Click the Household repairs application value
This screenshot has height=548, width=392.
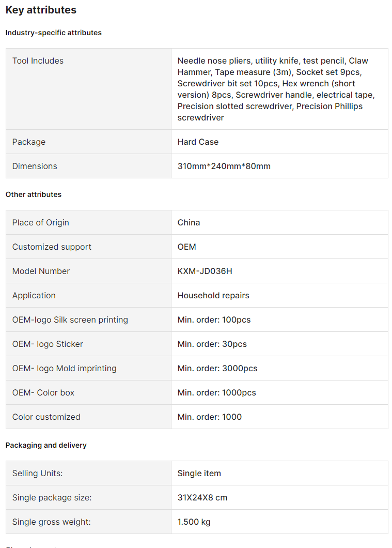(x=213, y=295)
